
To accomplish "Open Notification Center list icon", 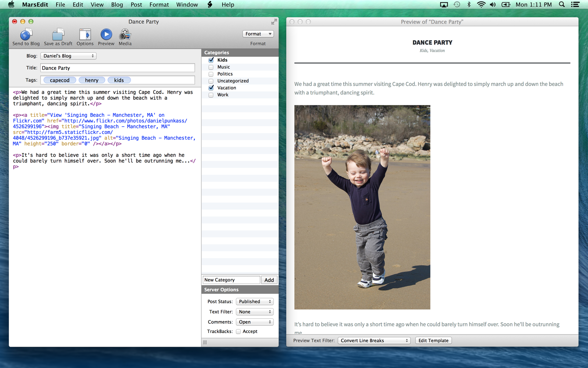I will pos(575,4).
